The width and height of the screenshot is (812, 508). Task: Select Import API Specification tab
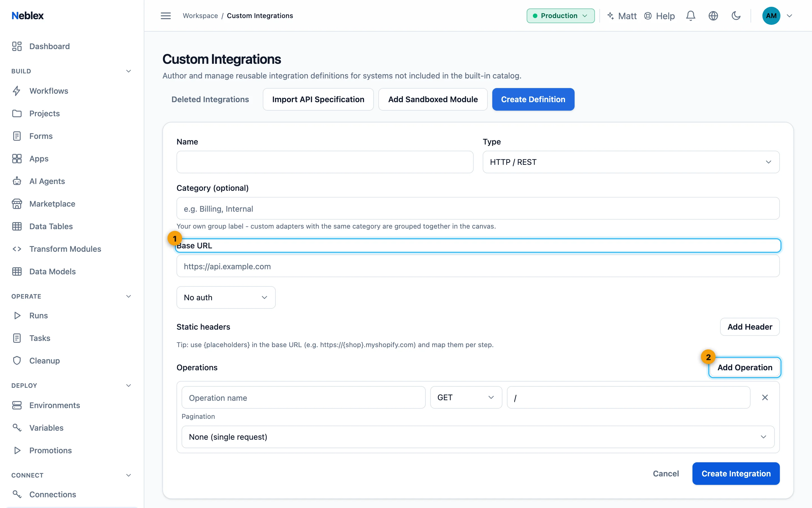point(318,99)
